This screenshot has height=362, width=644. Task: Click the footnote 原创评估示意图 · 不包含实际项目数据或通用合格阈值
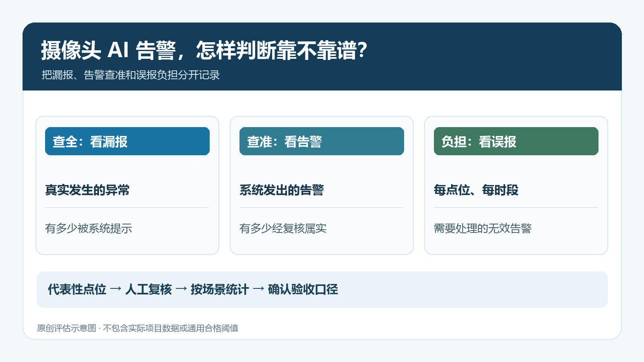pyautogui.click(x=138, y=328)
